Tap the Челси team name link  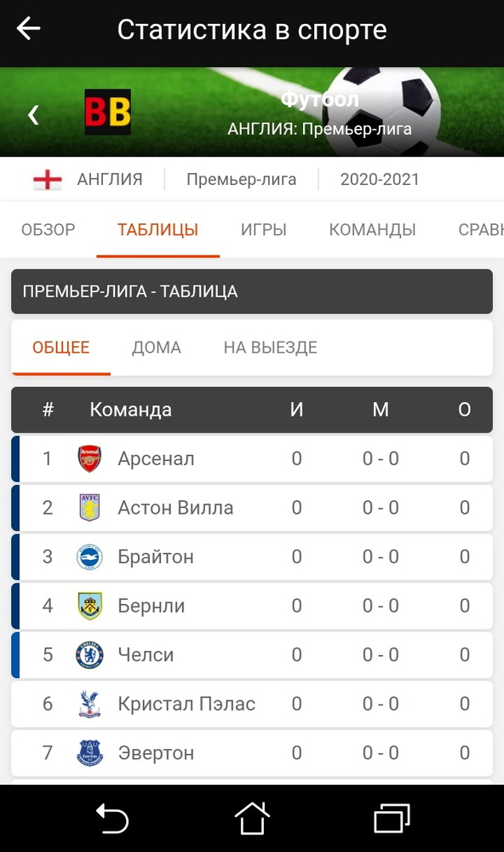pos(147,654)
